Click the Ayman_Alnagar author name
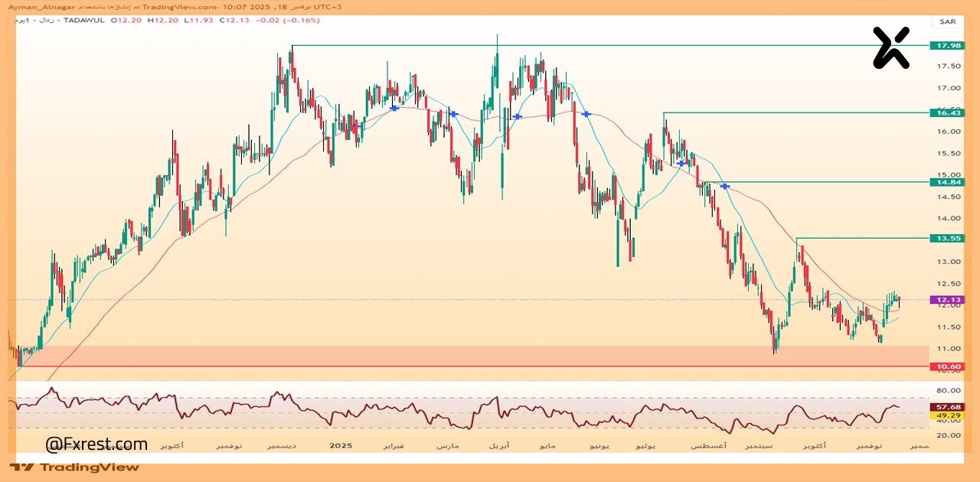Viewport: 980px width, 482px height. point(38,6)
